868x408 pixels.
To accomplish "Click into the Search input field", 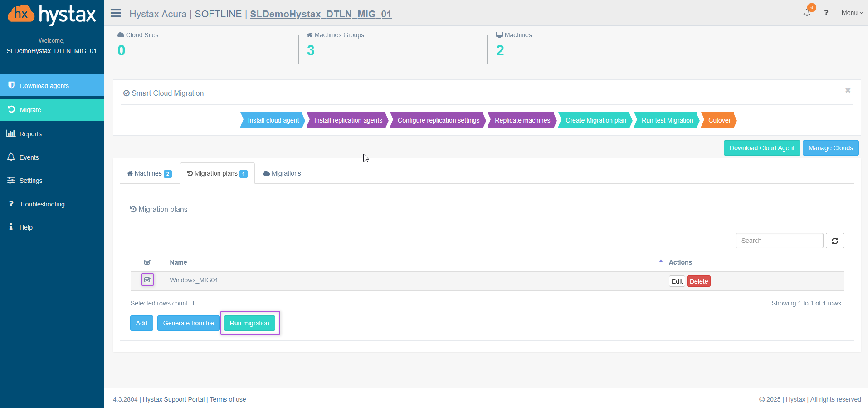I will [779, 241].
